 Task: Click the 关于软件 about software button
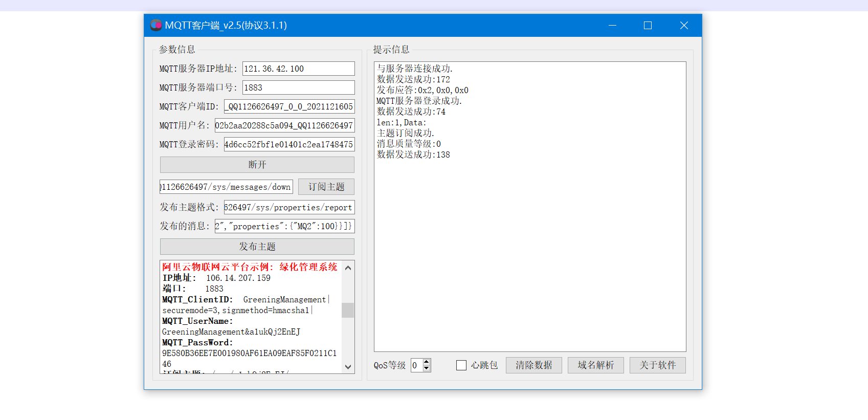pos(658,365)
